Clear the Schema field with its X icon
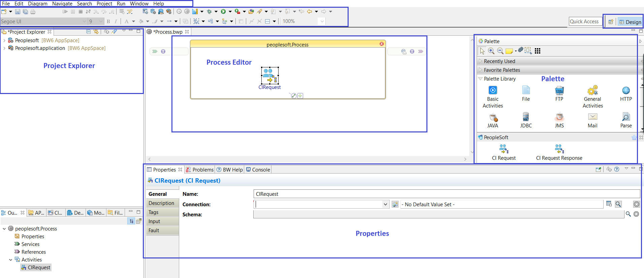This screenshot has width=644, height=278. [x=636, y=214]
